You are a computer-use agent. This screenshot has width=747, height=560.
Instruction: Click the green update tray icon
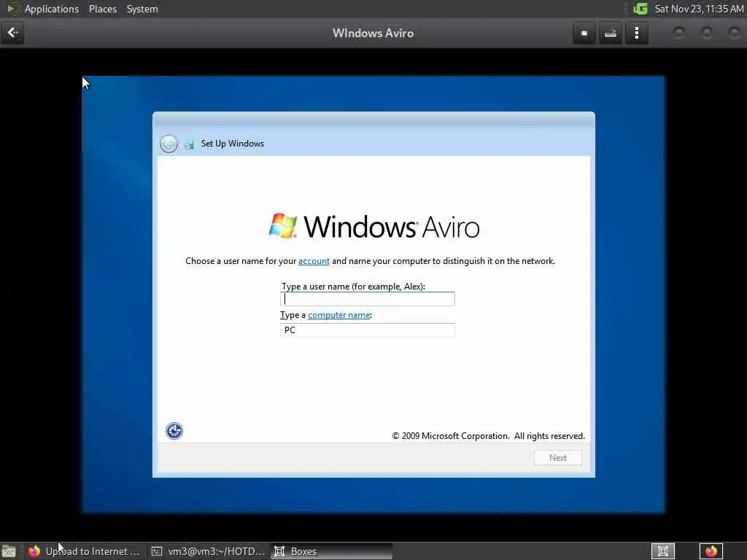click(x=640, y=9)
